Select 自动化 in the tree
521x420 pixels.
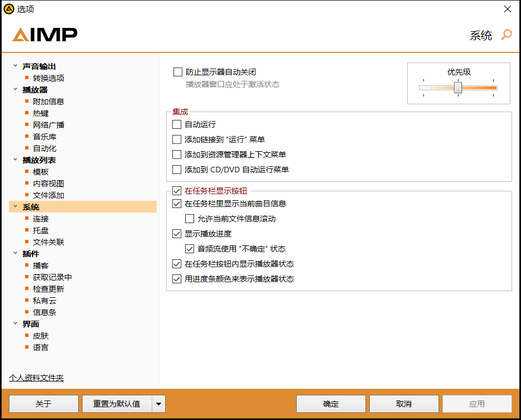[x=45, y=148]
